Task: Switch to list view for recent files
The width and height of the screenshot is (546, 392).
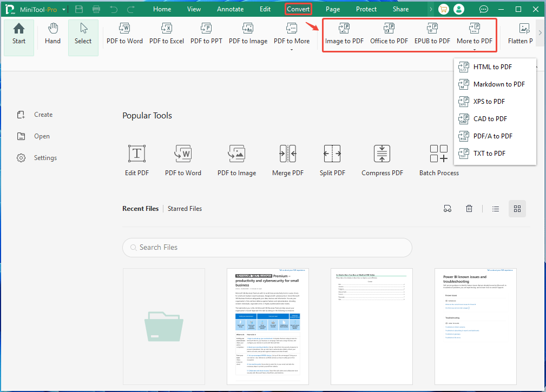Action: (495, 208)
